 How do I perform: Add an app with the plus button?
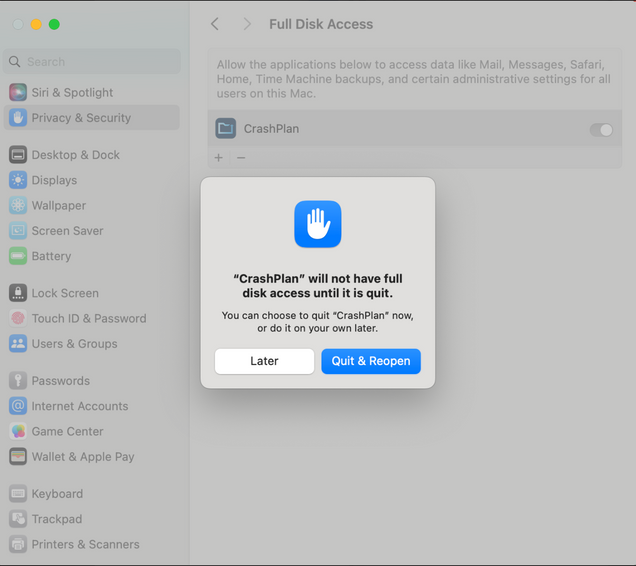pyautogui.click(x=219, y=157)
